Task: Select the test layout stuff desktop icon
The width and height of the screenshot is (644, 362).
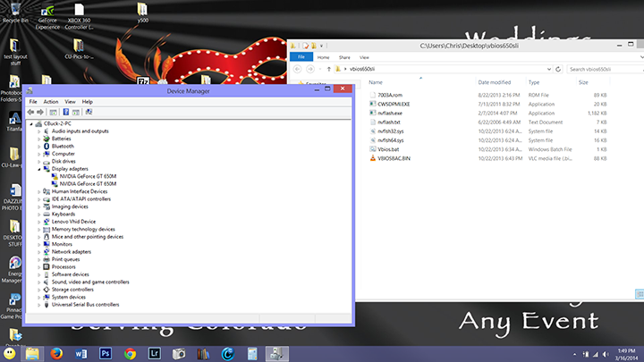Action: coord(15,52)
